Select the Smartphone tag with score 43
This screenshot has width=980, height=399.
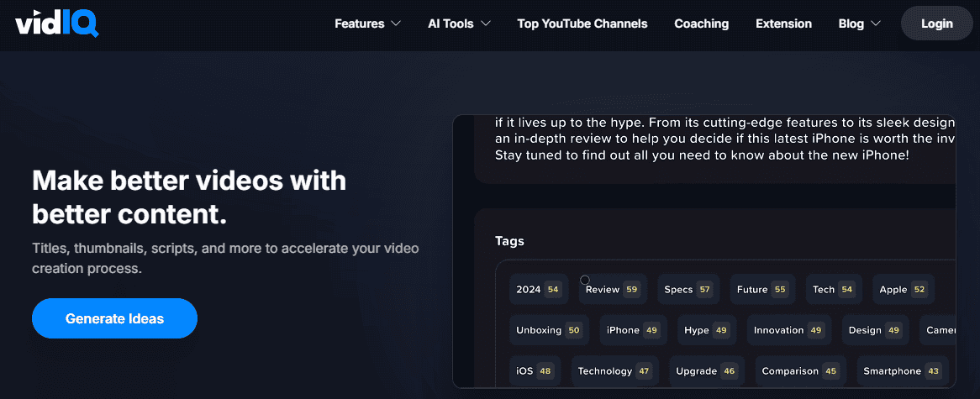click(903, 371)
